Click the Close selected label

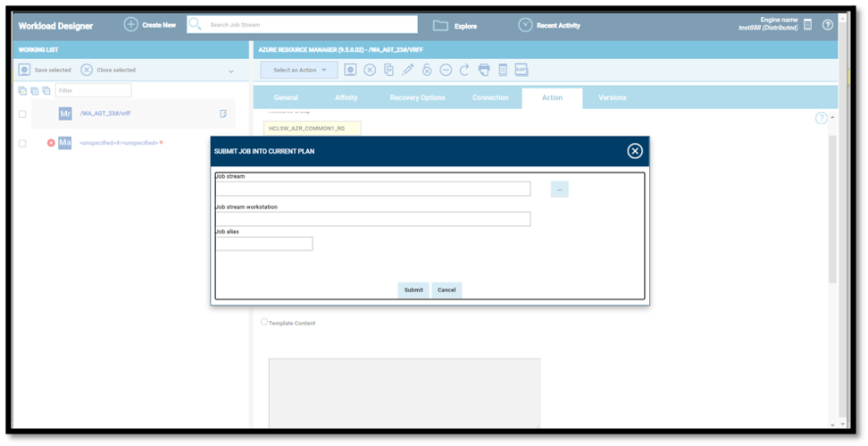click(x=116, y=71)
